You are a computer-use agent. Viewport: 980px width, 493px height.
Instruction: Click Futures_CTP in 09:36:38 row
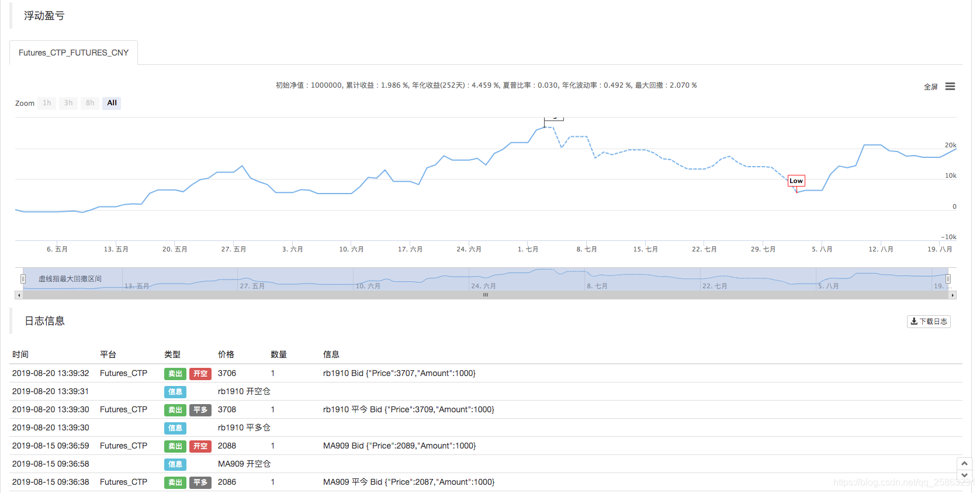click(x=123, y=482)
